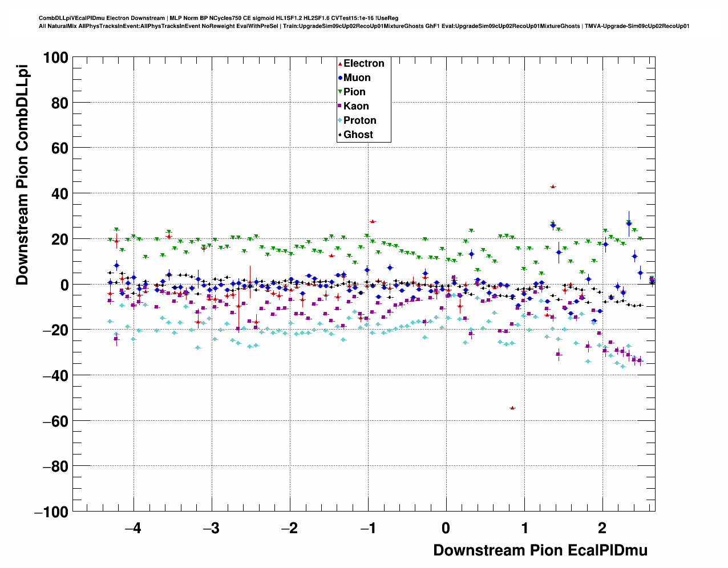Click the red Electron triangle marker in legend
This screenshot has height=568, width=728.
tap(340, 63)
